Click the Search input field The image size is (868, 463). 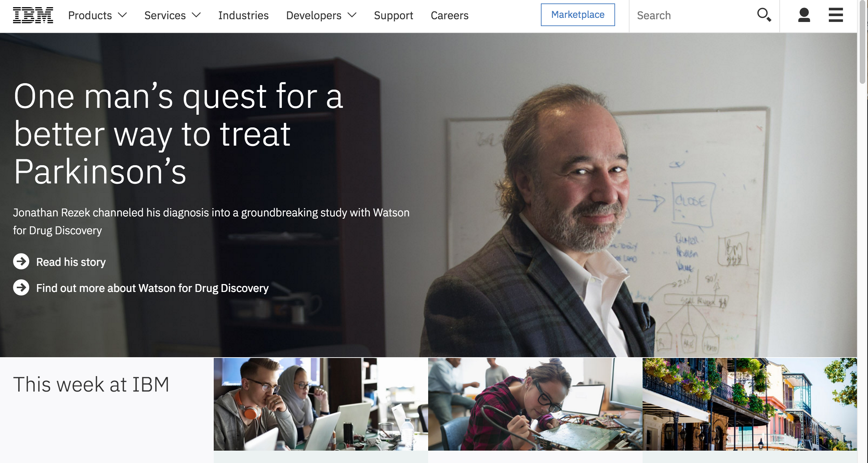tap(694, 15)
